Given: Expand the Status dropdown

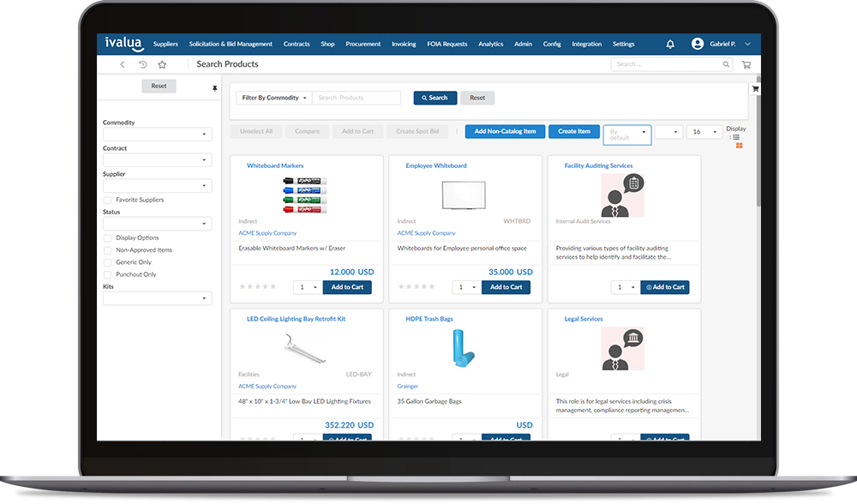Looking at the screenshot, I should click(158, 224).
